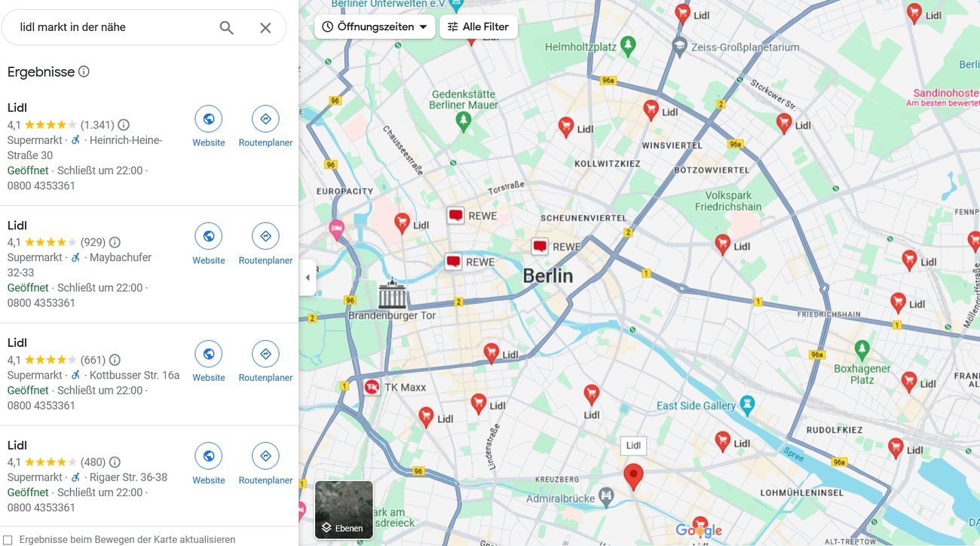This screenshot has height=546, width=980.
Task: Click the Lidl pin near Volkspark Friedrichshain
Action: (722, 244)
